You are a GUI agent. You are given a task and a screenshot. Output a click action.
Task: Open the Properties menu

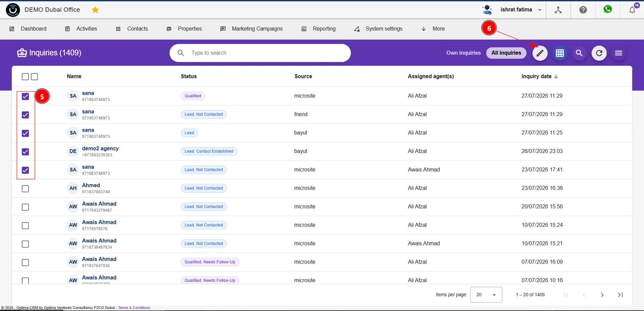(x=184, y=29)
